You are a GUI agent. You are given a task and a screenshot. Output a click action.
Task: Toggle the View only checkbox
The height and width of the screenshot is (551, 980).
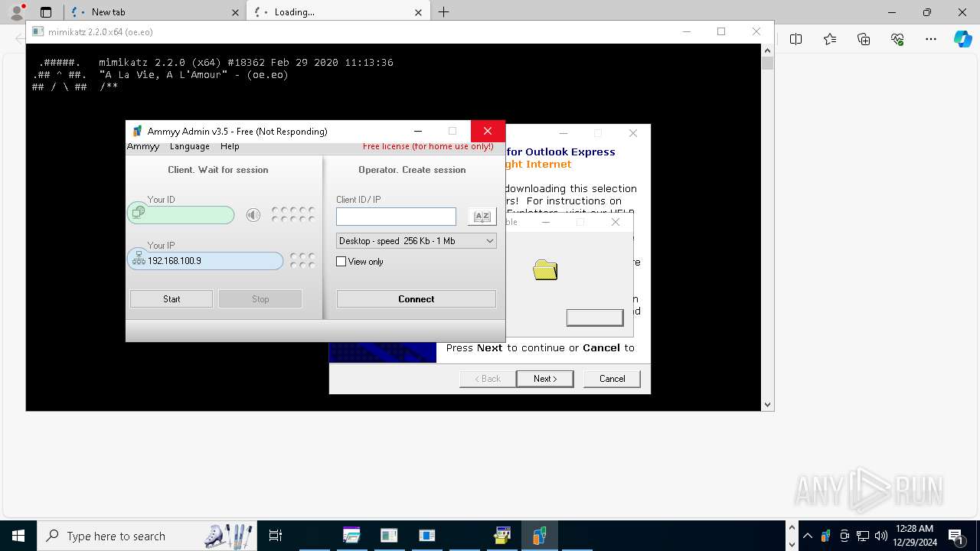(341, 262)
